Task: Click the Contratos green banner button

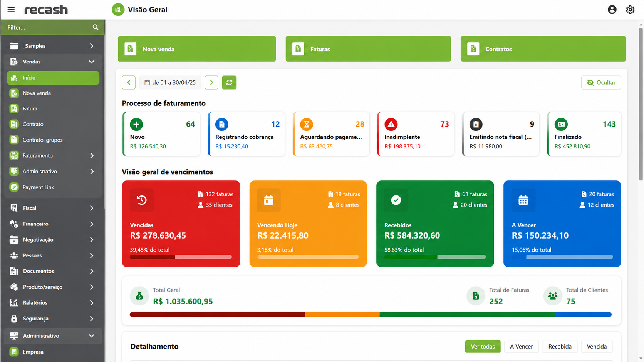Action: (543, 49)
